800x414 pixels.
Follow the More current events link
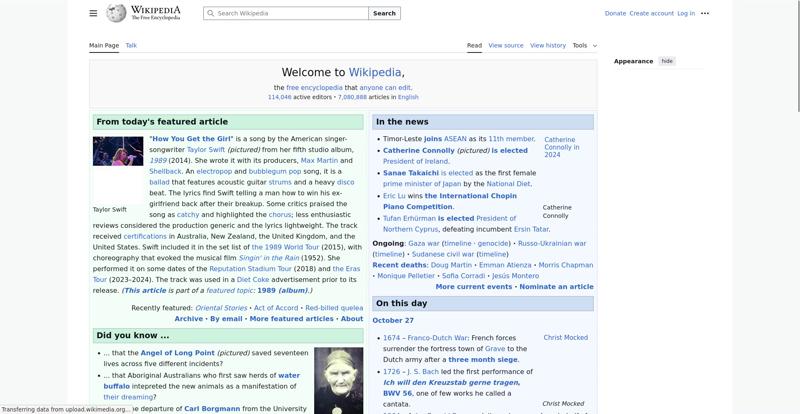pos(473,286)
